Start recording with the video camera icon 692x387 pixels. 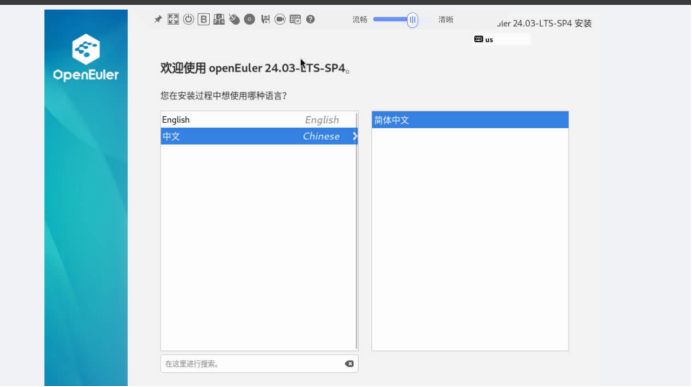pos(280,19)
